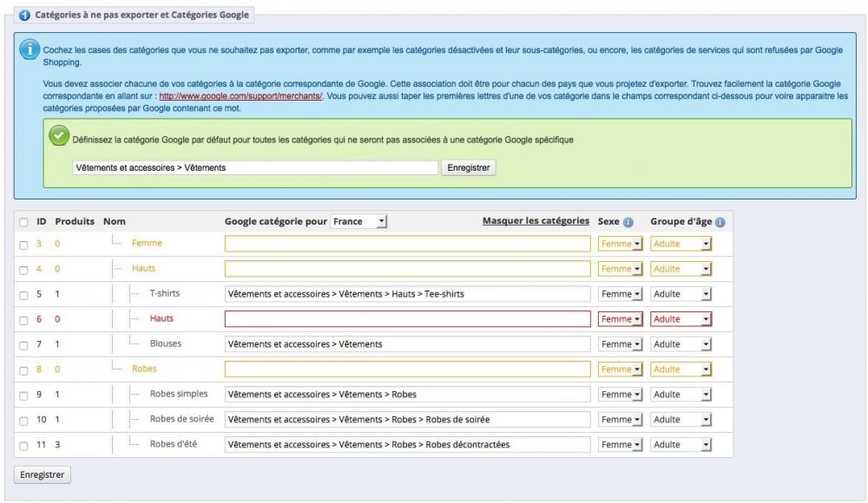Click the large blue information icon in notice

pos(30,49)
